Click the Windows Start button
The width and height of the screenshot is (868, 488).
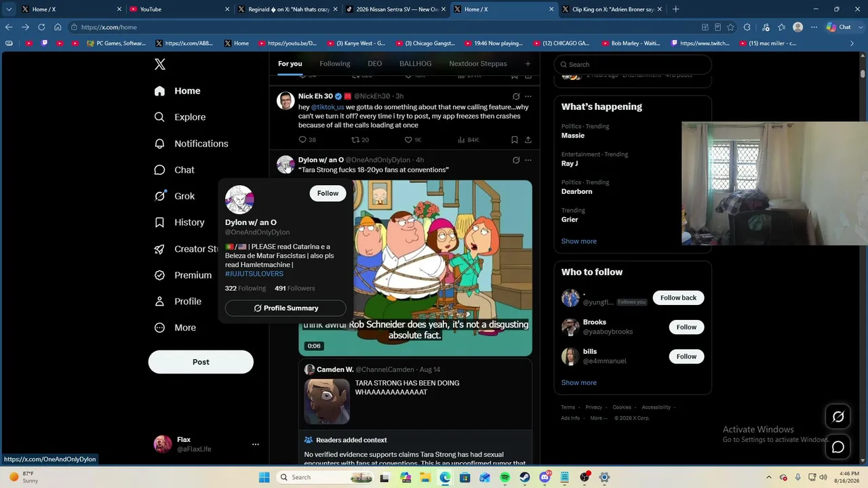click(x=264, y=477)
